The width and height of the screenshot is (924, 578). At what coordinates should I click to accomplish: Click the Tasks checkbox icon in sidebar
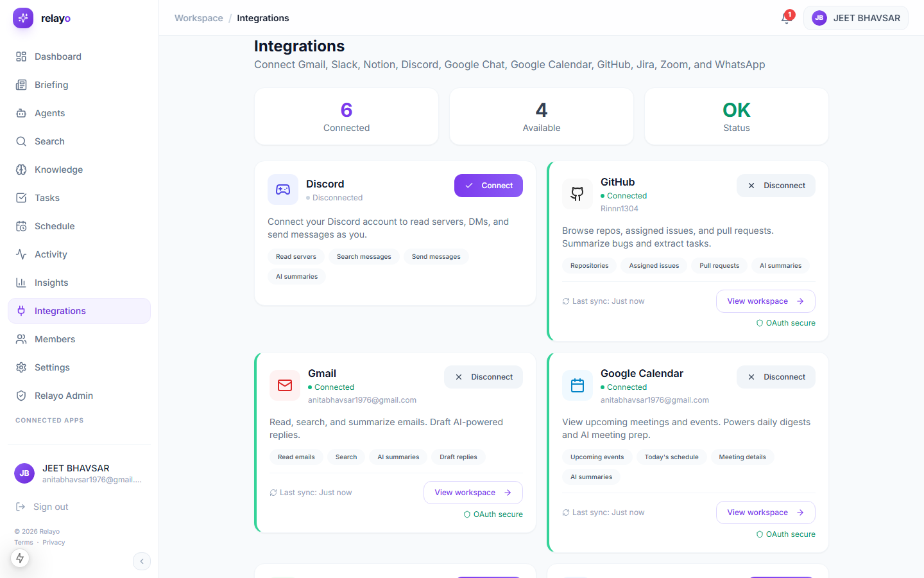click(x=21, y=198)
